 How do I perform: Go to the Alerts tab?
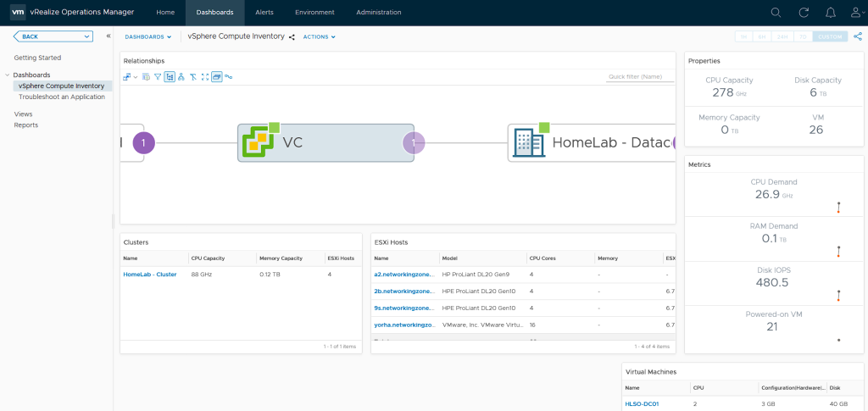pyautogui.click(x=264, y=13)
